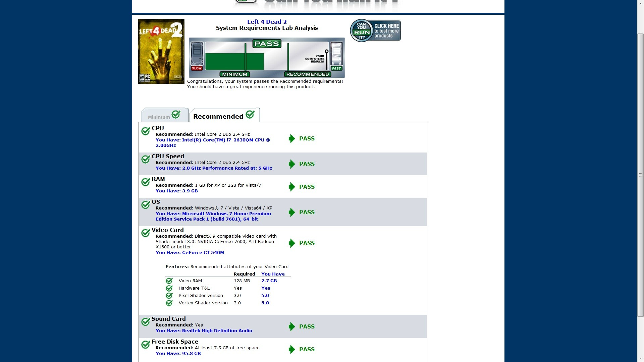Open the Minimum requirements tab

click(165, 115)
